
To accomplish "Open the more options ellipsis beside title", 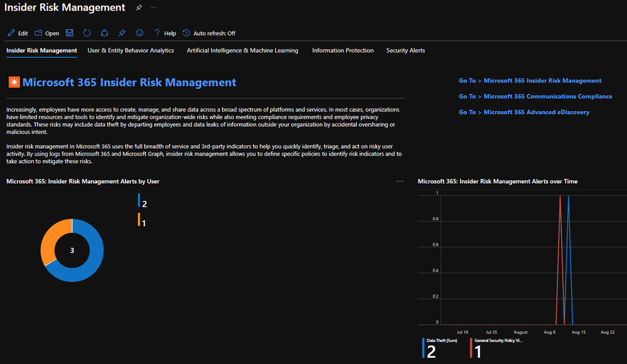I will 153,8.
